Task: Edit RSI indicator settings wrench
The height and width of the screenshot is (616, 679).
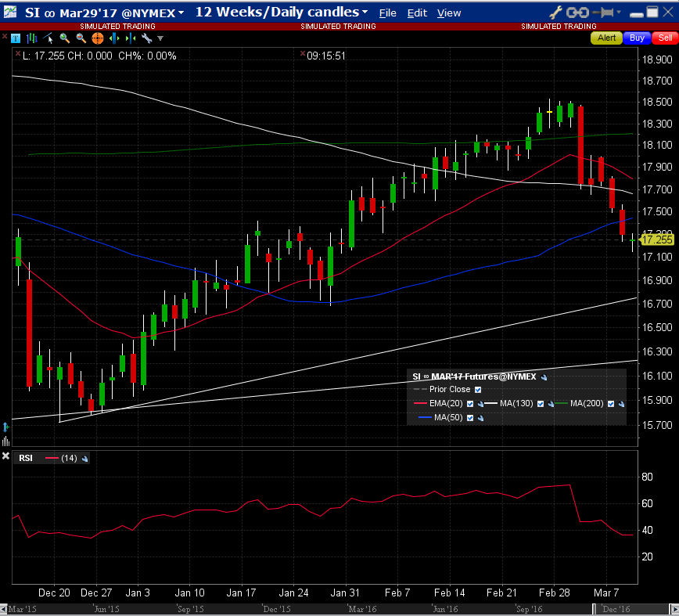Action: click(x=85, y=458)
